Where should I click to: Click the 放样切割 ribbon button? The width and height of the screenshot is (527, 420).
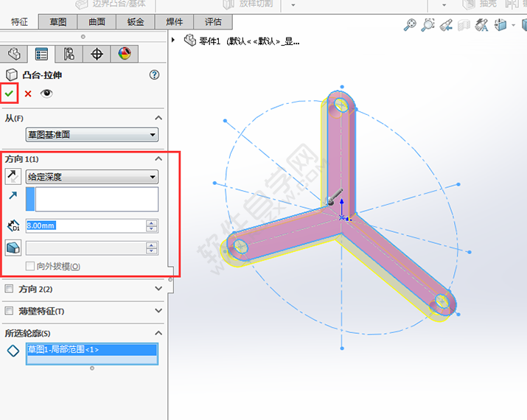pyautogui.click(x=248, y=4)
